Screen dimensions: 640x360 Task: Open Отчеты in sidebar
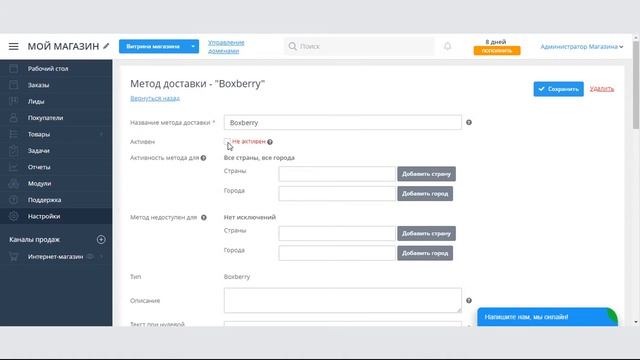pyautogui.click(x=39, y=167)
